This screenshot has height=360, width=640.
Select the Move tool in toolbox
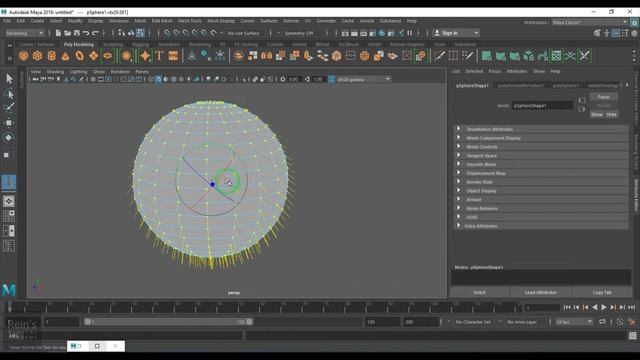coord(9,122)
